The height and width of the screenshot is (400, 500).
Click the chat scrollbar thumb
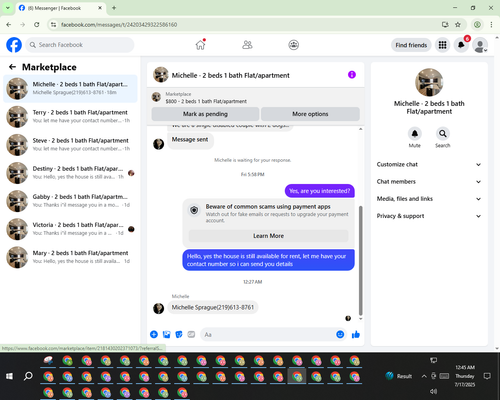pos(360,260)
